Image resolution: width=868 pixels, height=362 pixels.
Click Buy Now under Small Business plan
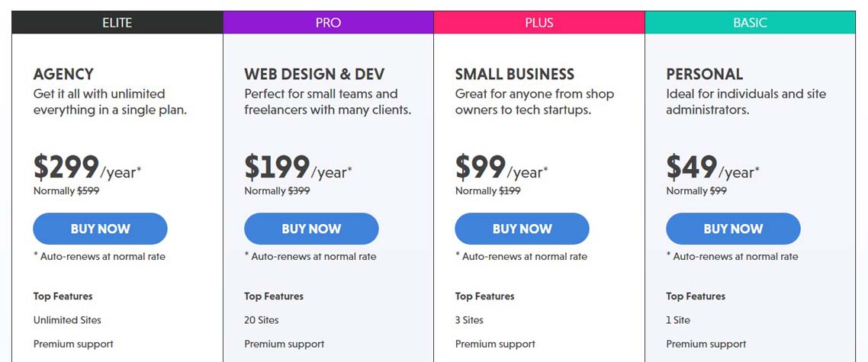(x=522, y=229)
